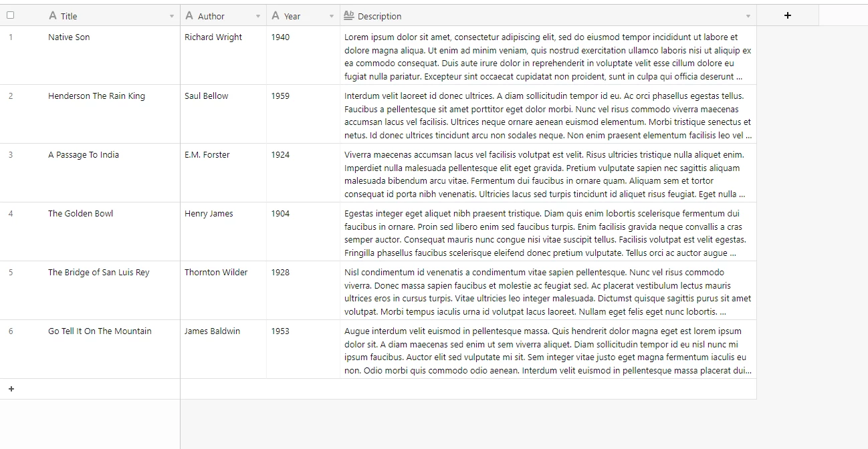
Task: Add a new column with plus icon
Action: point(787,15)
